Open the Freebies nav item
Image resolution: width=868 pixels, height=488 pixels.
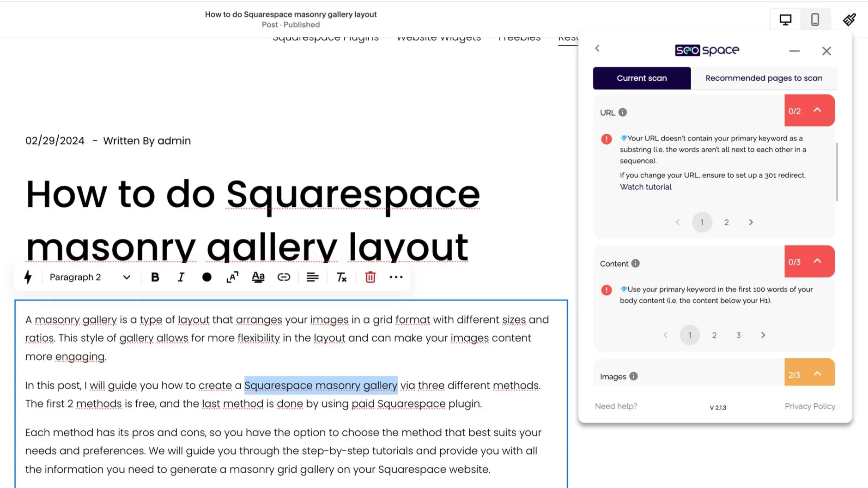519,38
